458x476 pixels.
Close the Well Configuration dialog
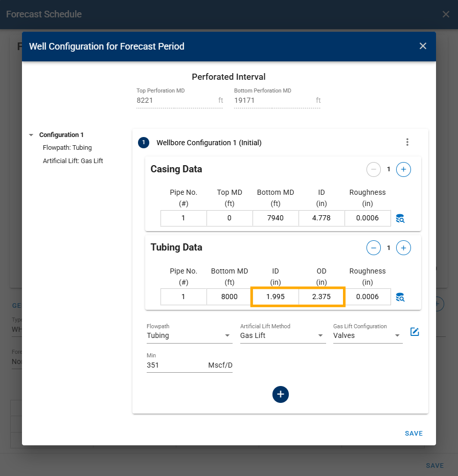point(423,46)
